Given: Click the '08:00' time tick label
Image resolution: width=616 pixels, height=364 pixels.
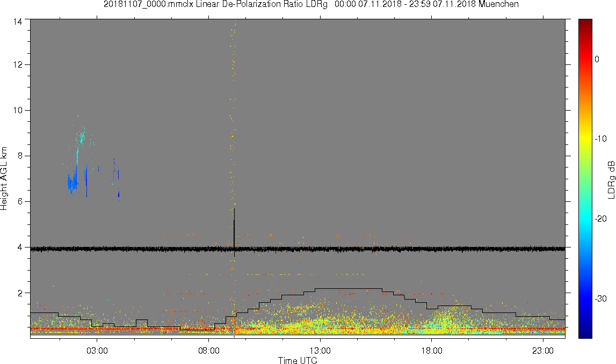Looking at the screenshot, I should click(208, 351).
